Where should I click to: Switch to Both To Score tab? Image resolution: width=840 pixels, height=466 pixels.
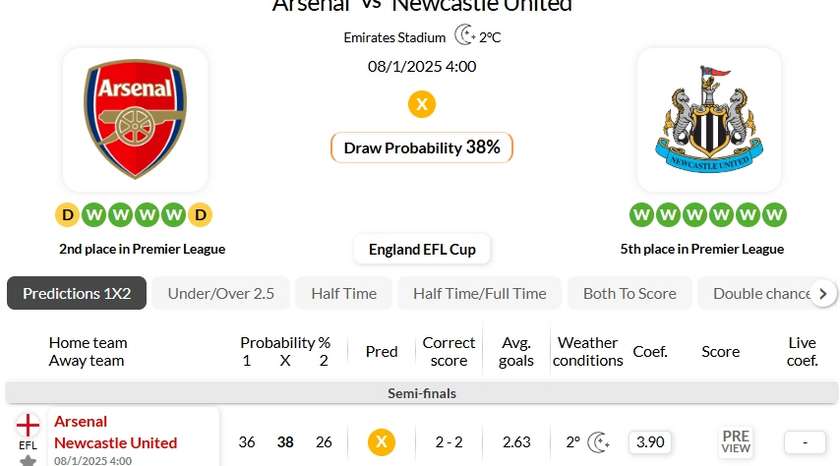click(x=630, y=293)
